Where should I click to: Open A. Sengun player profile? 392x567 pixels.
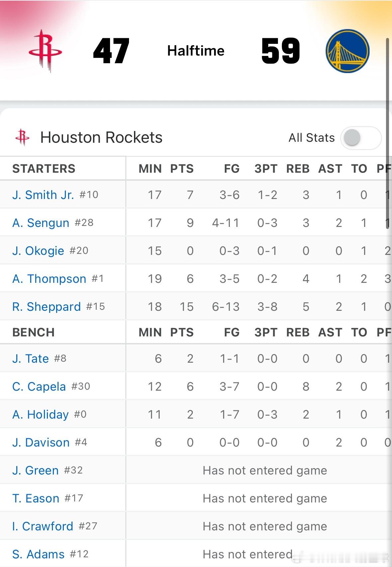[x=41, y=223]
